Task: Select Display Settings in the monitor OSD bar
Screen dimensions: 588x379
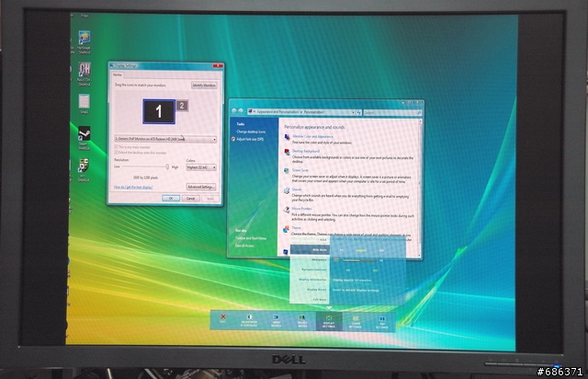Action: tap(329, 322)
